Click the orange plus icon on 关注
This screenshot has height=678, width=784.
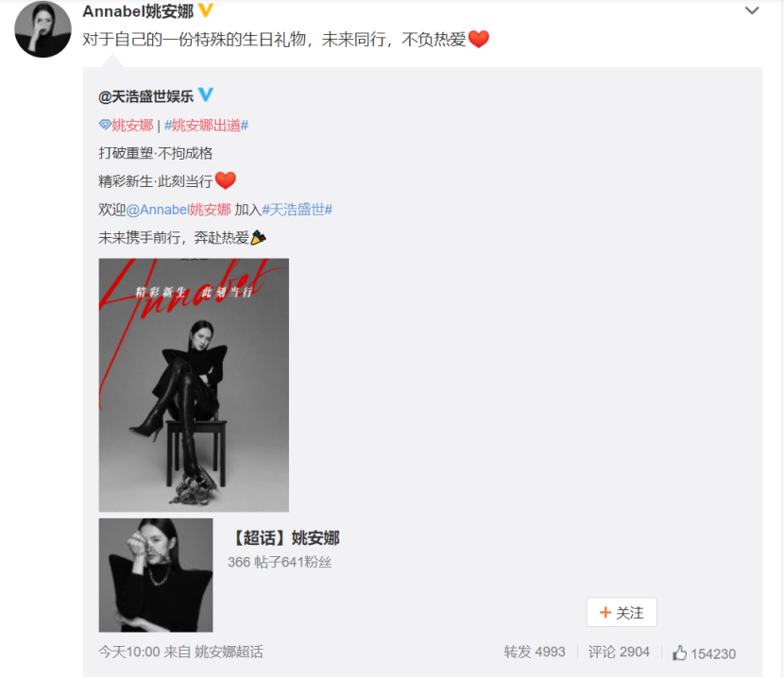605,613
